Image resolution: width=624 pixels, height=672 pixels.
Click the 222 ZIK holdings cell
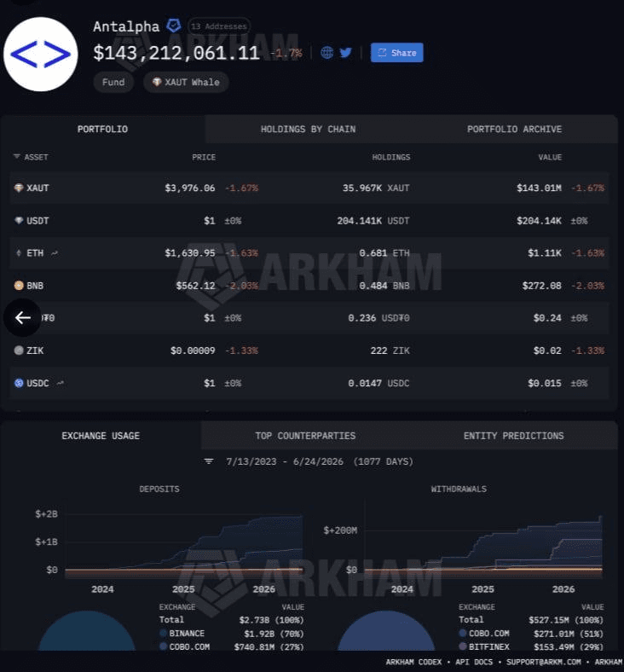tap(390, 350)
